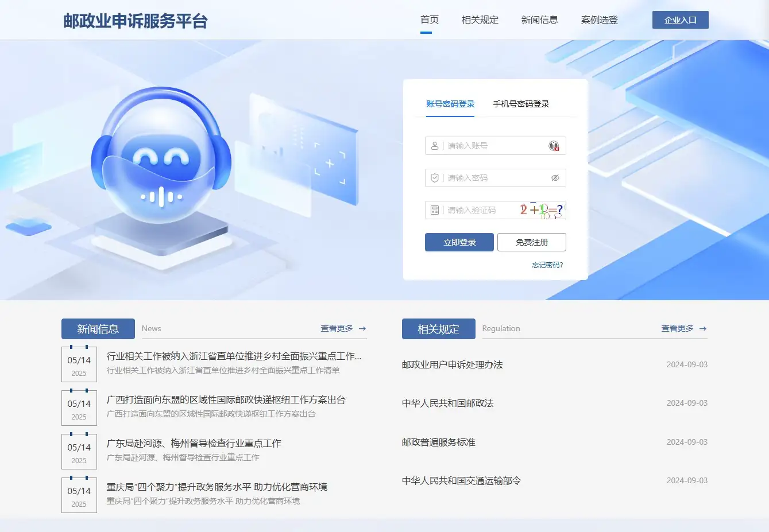Click the shield icon in the password field
This screenshot has width=769, height=532.
pyautogui.click(x=435, y=178)
